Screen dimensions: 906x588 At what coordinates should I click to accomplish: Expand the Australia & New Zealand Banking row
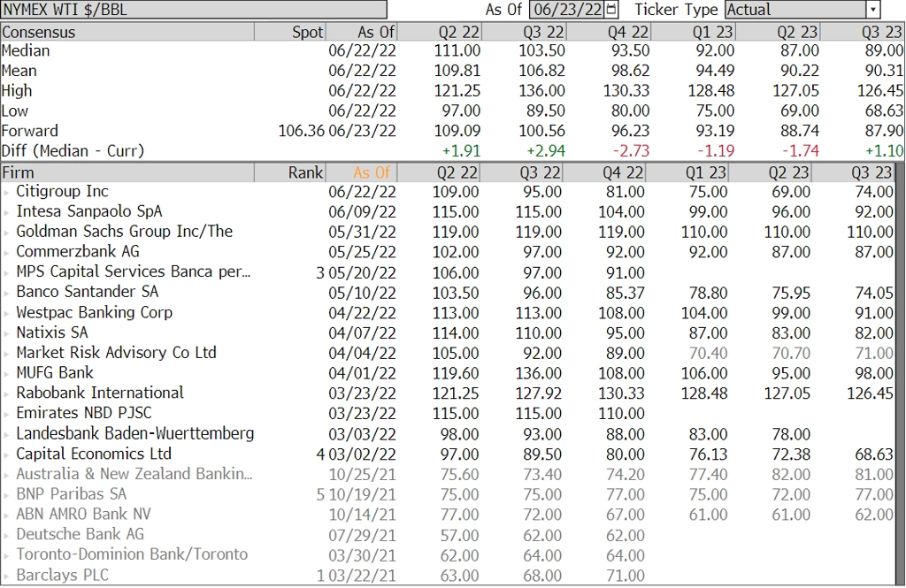[x=6, y=476]
